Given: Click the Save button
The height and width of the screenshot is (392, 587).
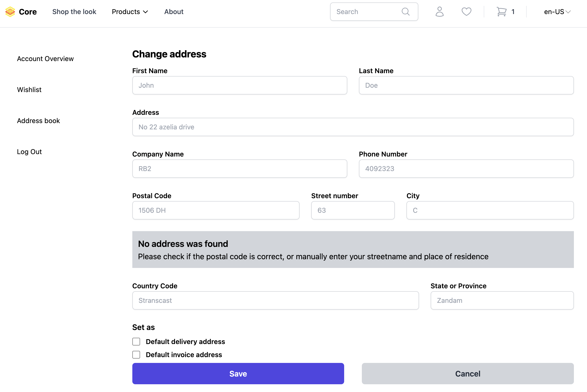Looking at the screenshot, I should coord(238,374).
